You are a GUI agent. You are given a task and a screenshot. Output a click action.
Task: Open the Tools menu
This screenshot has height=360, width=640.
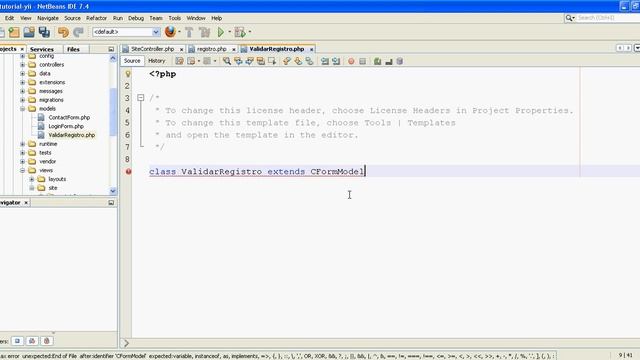(x=175, y=18)
